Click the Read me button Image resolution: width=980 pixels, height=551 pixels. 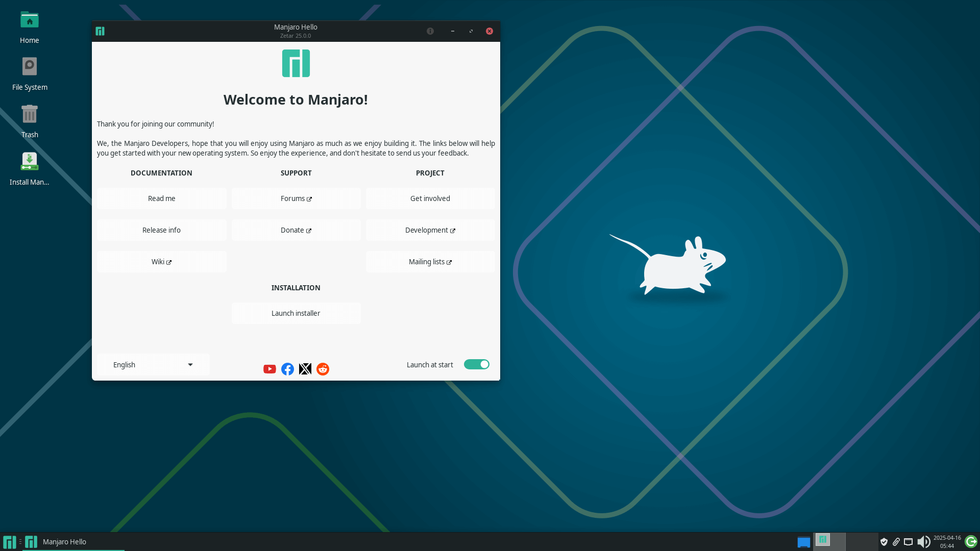point(161,198)
